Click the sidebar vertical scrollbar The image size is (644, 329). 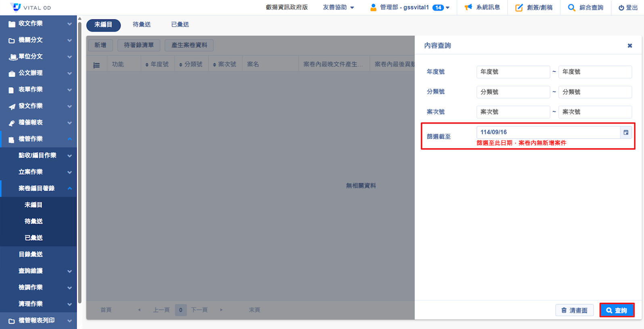(x=79, y=161)
